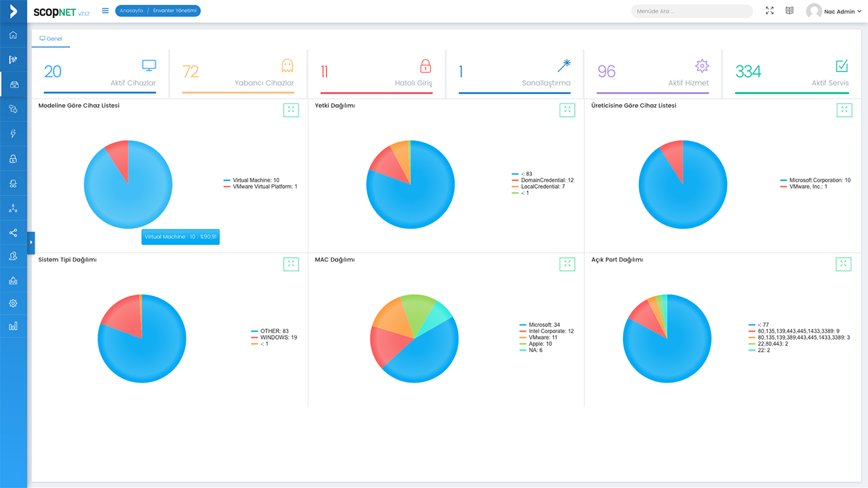The image size is (868, 488).
Task: Click the flag icon in the sidebar
Action: 13,60
